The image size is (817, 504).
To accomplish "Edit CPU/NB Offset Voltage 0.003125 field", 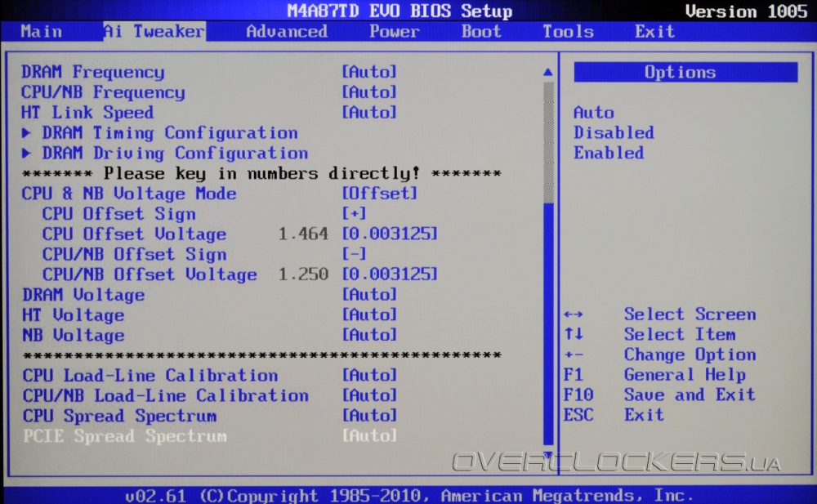I will click(389, 274).
